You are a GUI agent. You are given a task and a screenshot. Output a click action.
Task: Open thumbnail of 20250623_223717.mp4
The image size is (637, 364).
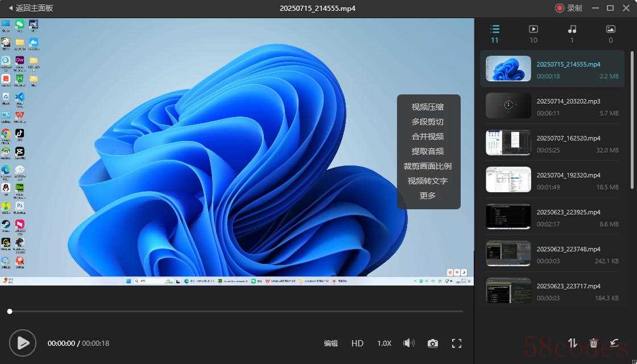(x=508, y=290)
